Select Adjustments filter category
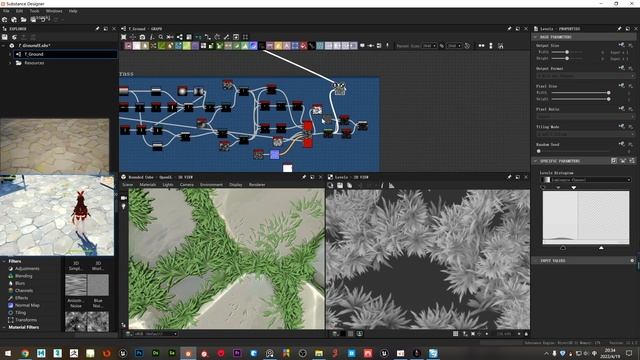Screen dimensions: 640x360 coord(27,269)
